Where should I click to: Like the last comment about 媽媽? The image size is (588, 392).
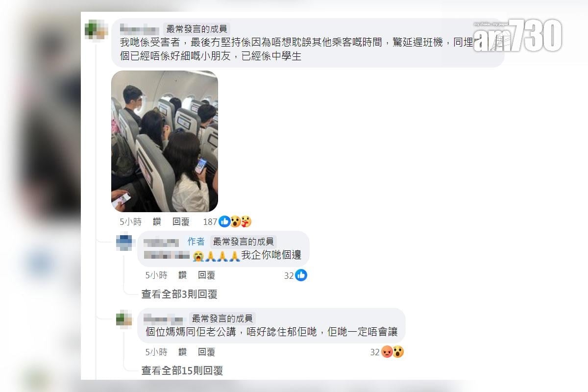[x=182, y=352]
